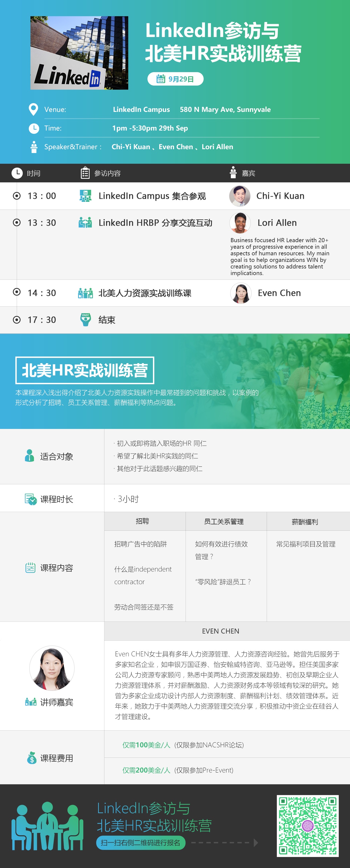Click the money bag icon beside 课程费用

pyautogui.click(x=32, y=758)
